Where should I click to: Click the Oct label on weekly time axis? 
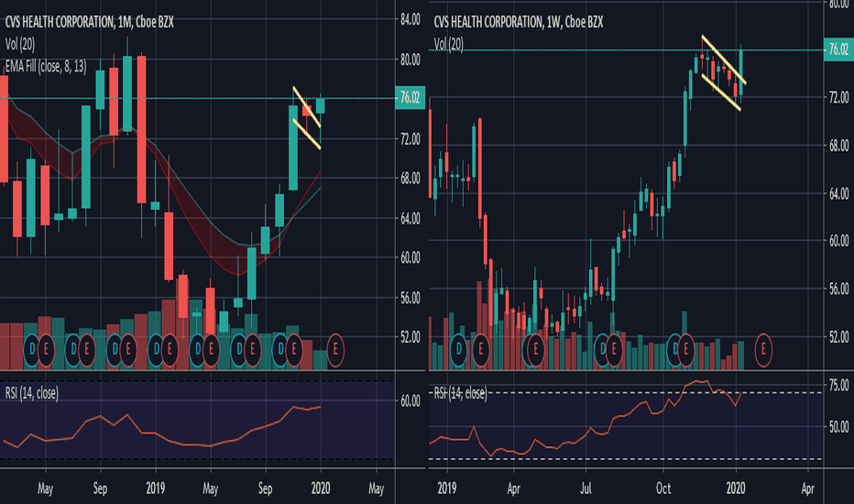point(663,488)
